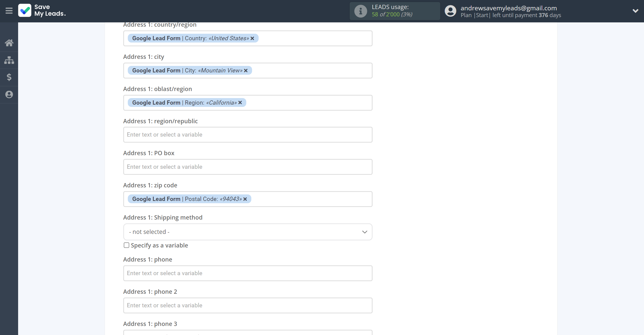Focus the Address 1 phone field

pyautogui.click(x=248, y=273)
